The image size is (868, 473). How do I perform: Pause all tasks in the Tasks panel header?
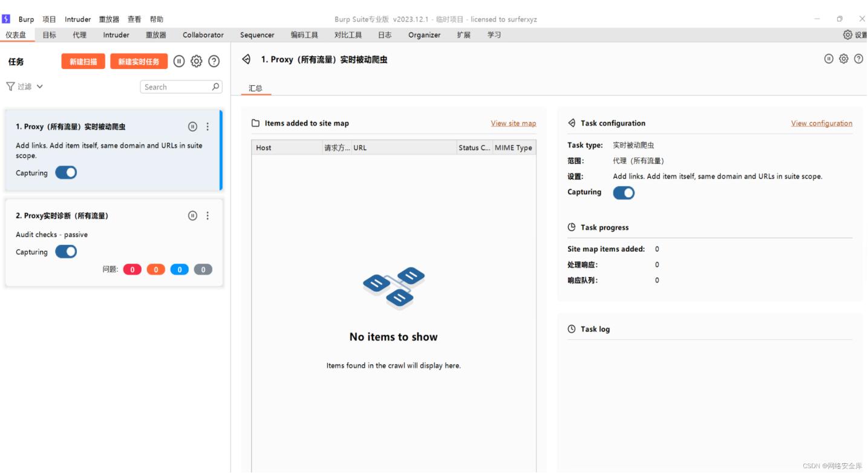click(179, 61)
